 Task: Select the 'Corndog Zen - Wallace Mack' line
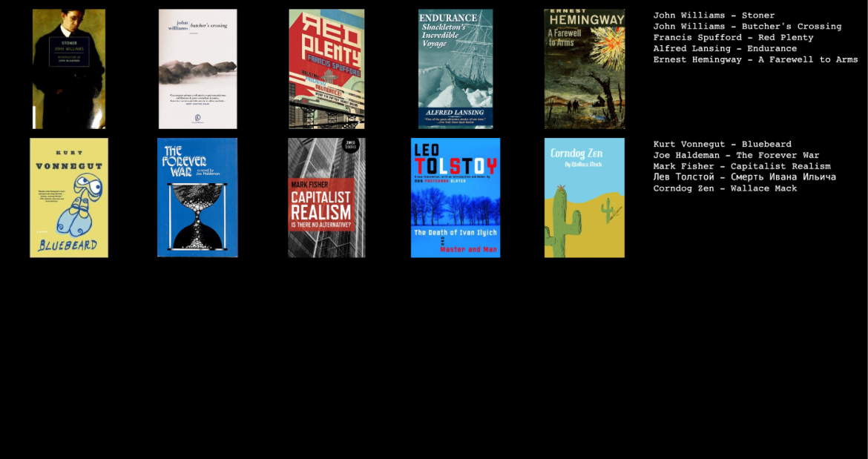click(x=725, y=188)
